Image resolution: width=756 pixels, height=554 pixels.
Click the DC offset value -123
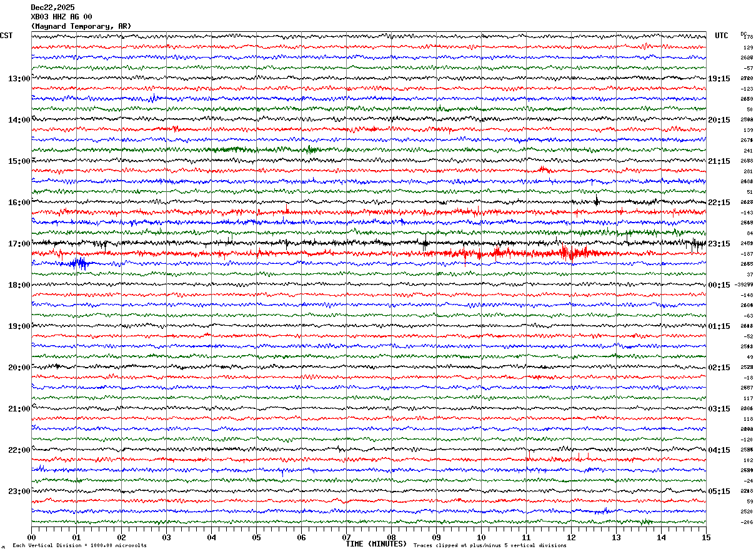(747, 89)
